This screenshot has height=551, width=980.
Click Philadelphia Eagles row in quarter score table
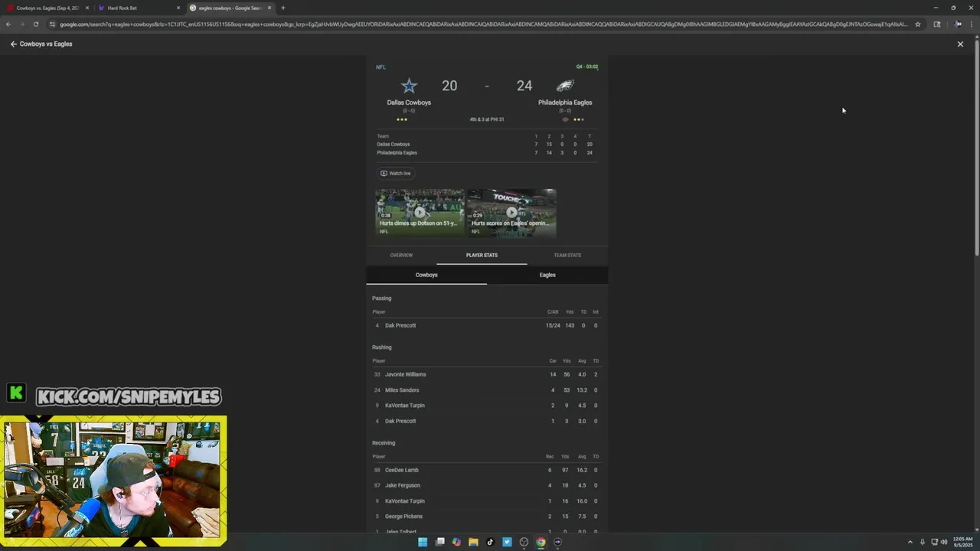487,152
